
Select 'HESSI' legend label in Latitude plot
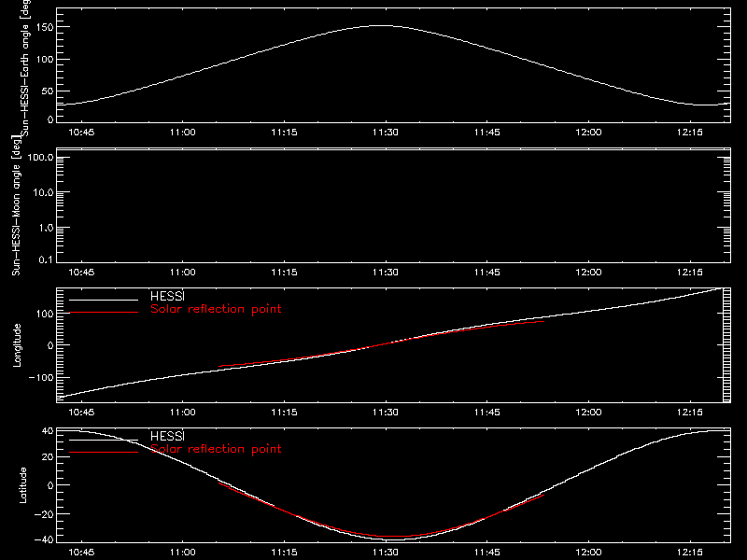(167, 436)
